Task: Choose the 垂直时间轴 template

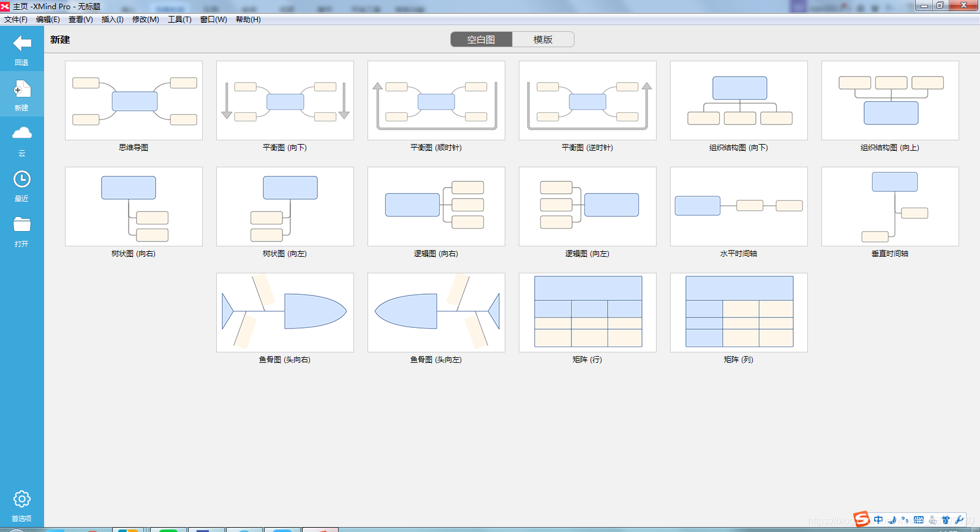Action: pos(890,207)
